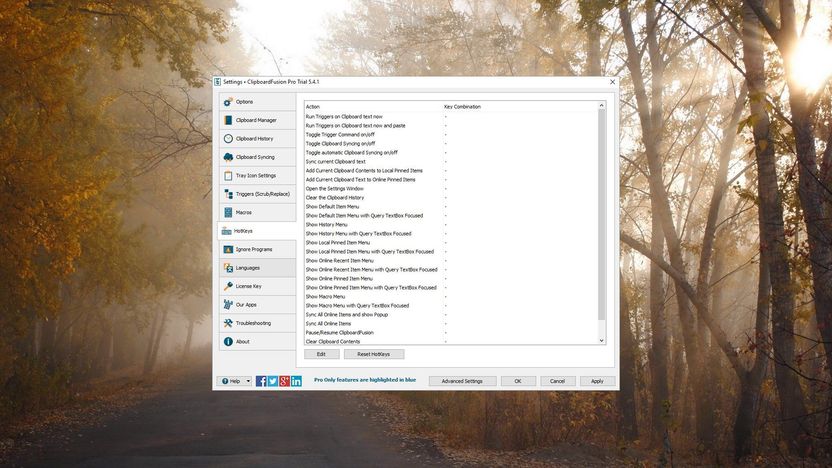Open Advanced Settings
The width and height of the screenshot is (832, 468).
coord(462,381)
